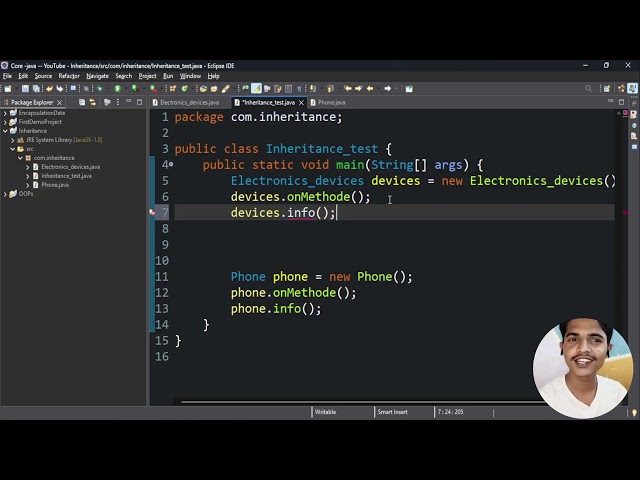Expand the JRE System Library node
640x480 pixels.
coord(12,140)
